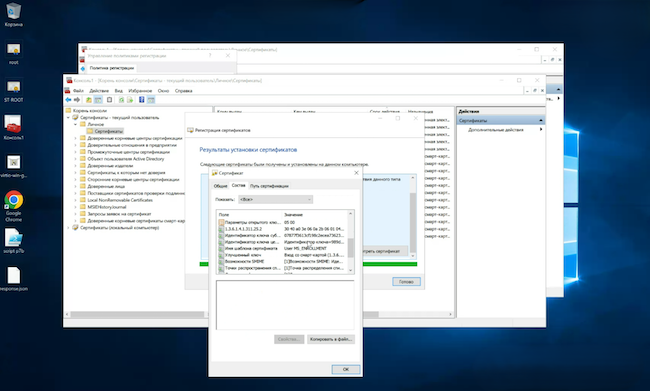Expand Доверительные отношения в предприятии node

[x=75, y=145]
